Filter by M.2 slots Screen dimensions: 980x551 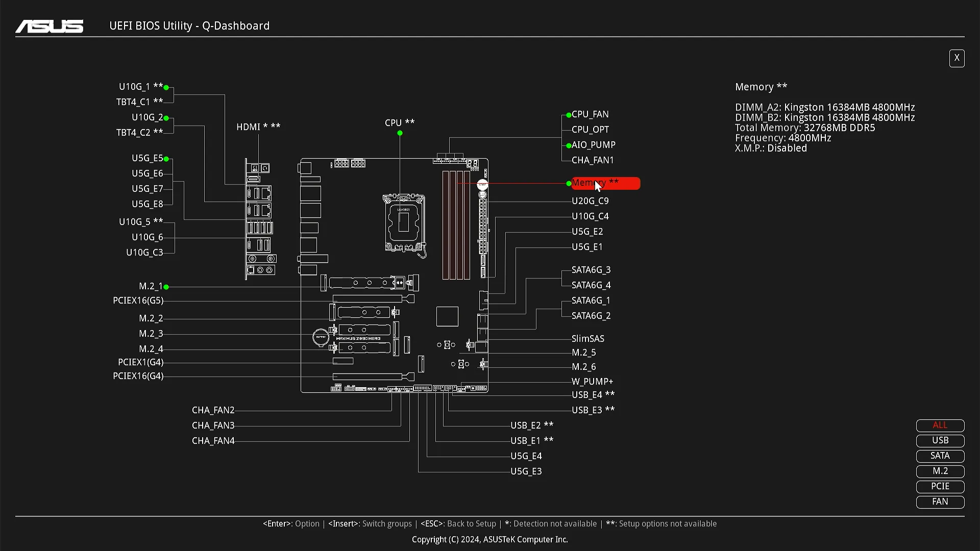[x=940, y=471]
